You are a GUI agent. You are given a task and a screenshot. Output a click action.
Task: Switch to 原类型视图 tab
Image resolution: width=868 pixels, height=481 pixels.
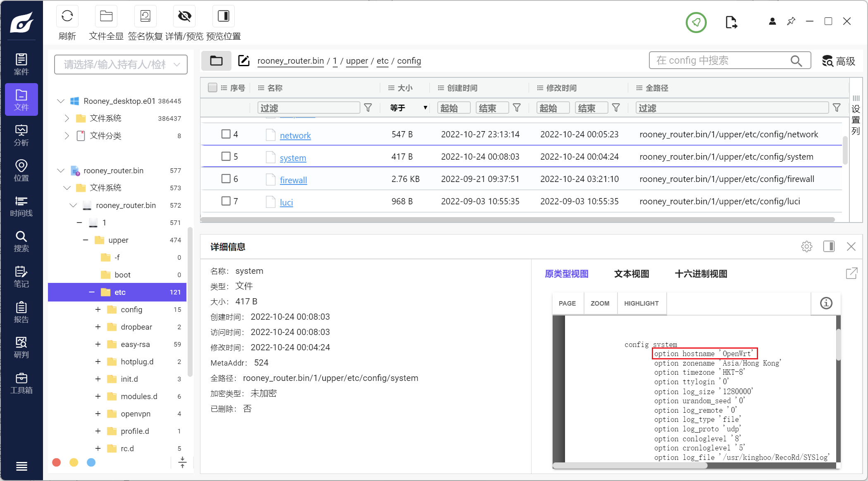pyautogui.click(x=567, y=273)
